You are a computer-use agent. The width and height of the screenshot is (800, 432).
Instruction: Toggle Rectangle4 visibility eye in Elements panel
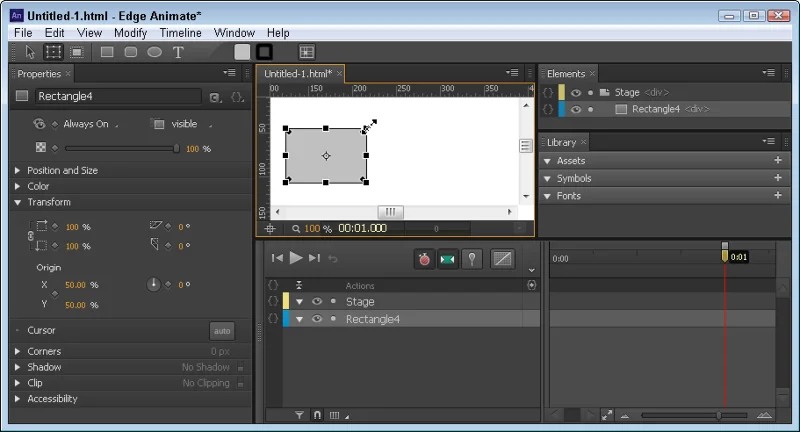click(576, 109)
